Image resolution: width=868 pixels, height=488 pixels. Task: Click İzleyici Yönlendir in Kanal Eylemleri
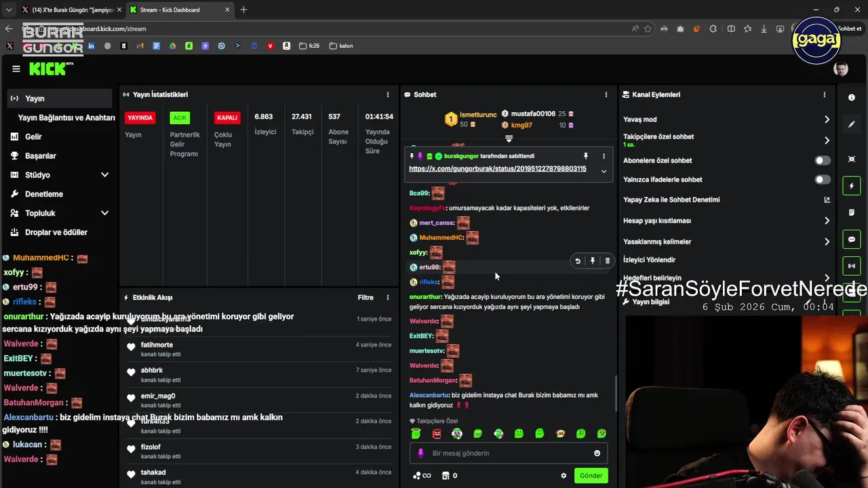[x=649, y=260]
